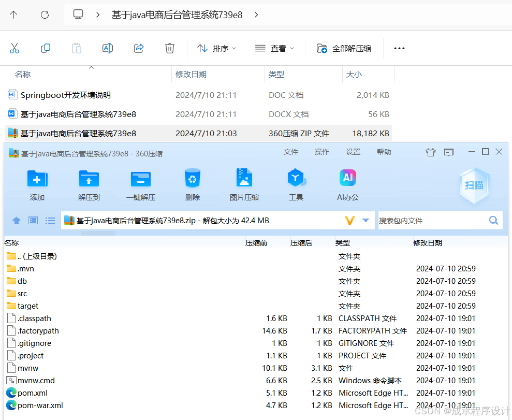Click the Explorer Up arrow navigation icon
512x420 pixels.
(13, 15)
